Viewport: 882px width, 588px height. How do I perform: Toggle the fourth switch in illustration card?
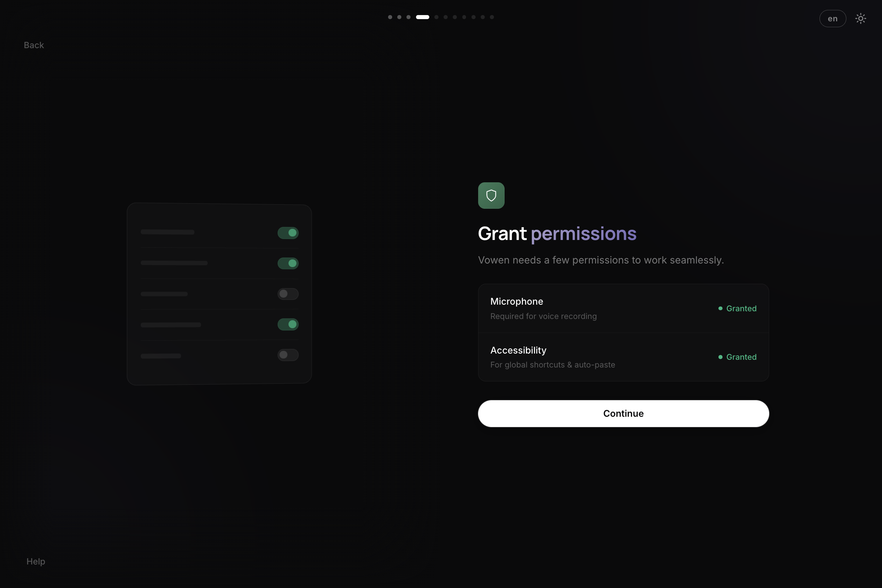(288, 325)
